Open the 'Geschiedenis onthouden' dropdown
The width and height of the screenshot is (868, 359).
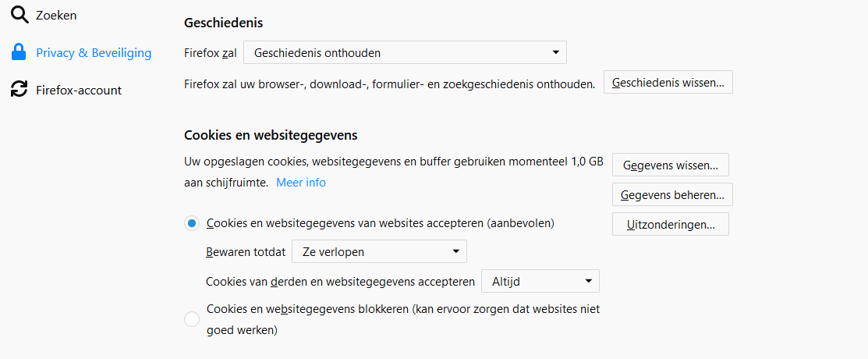(x=406, y=52)
